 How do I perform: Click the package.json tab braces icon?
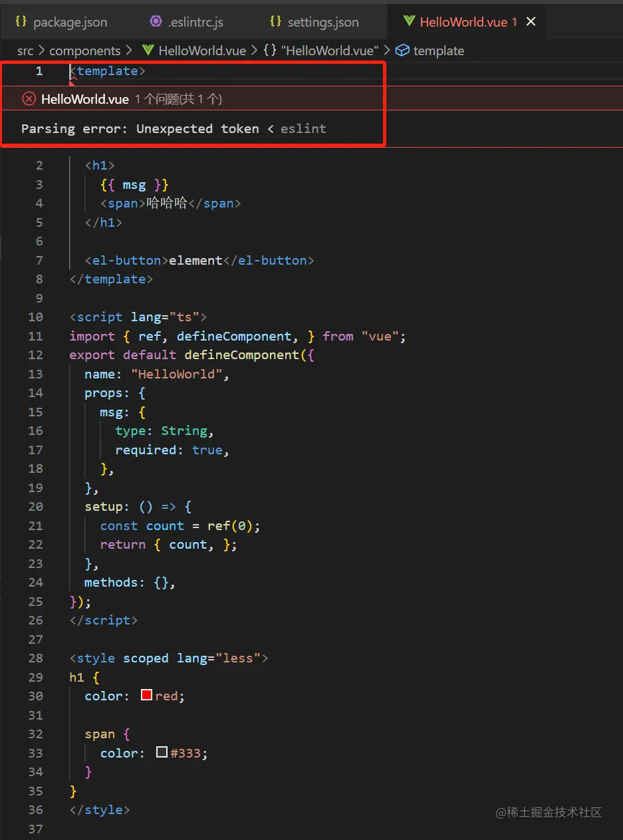21,21
